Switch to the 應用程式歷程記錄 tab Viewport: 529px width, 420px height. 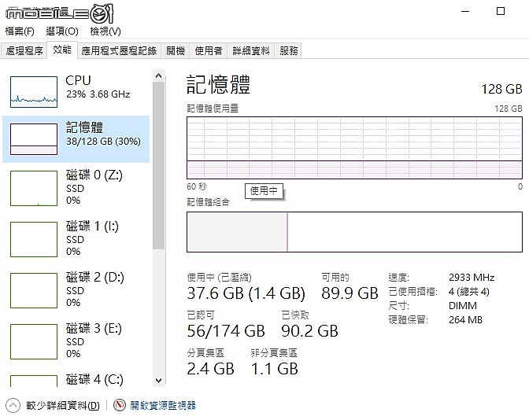pyautogui.click(x=119, y=50)
